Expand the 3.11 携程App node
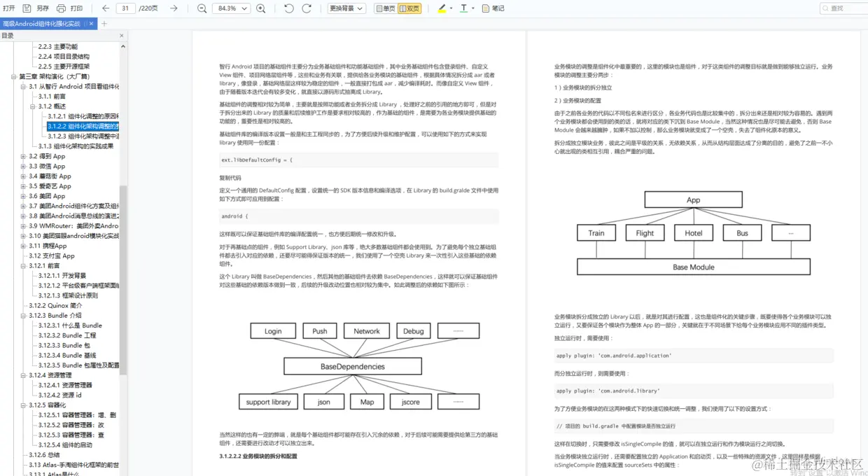Image resolution: width=868 pixels, height=476 pixels. (x=24, y=246)
